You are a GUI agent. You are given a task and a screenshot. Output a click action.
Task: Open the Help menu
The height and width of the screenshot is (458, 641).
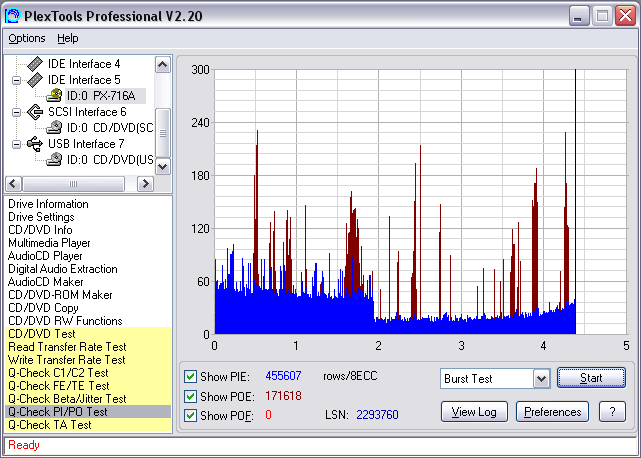click(67, 38)
